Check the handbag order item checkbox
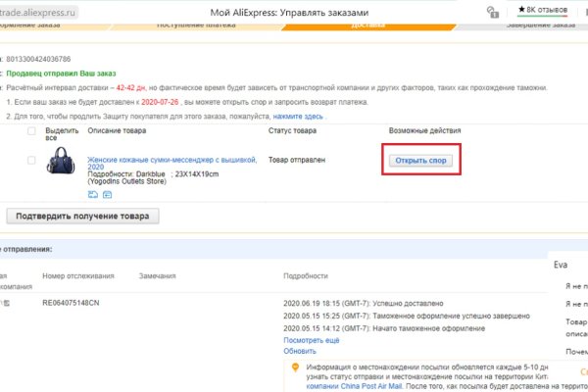The width and height of the screenshot is (588, 392). [x=33, y=160]
